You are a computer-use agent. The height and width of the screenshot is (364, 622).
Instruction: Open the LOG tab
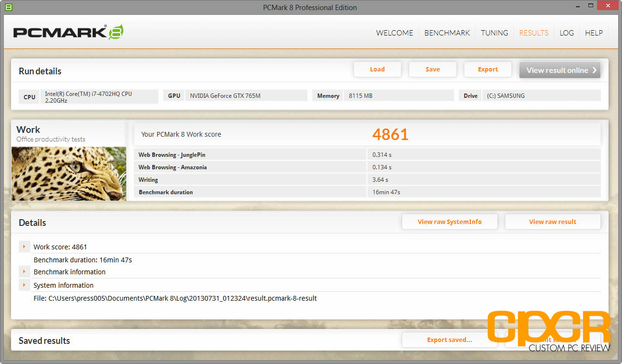[566, 33]
